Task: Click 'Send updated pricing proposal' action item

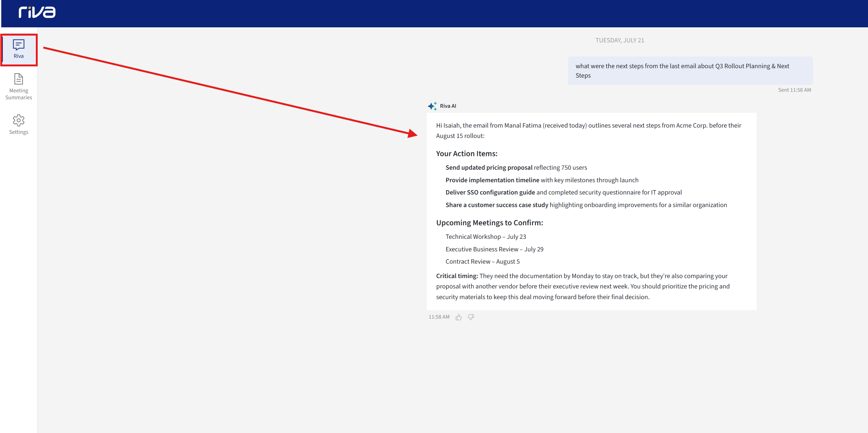Action: point(516,167)
